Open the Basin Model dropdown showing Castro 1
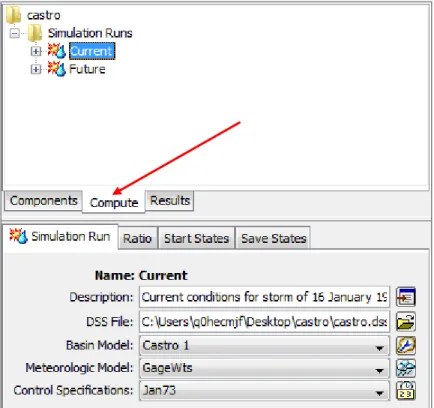 coord(264,345)
